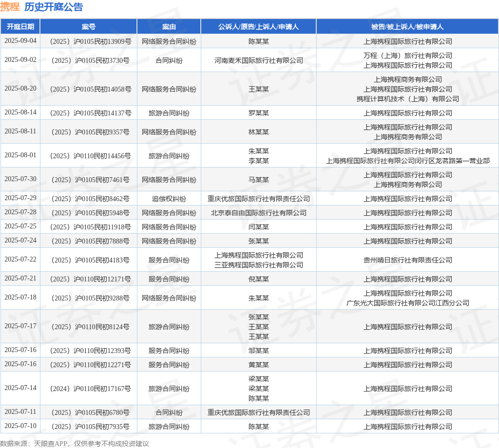
Task: Click case number (2025)沪0105民初5948号
Action: point(91,213)
